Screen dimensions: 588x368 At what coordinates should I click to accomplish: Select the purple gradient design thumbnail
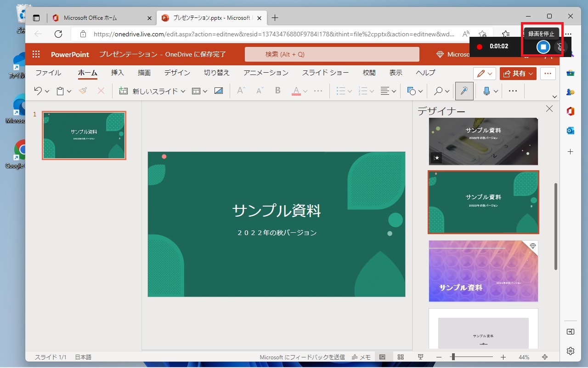(x=483, y=271)
